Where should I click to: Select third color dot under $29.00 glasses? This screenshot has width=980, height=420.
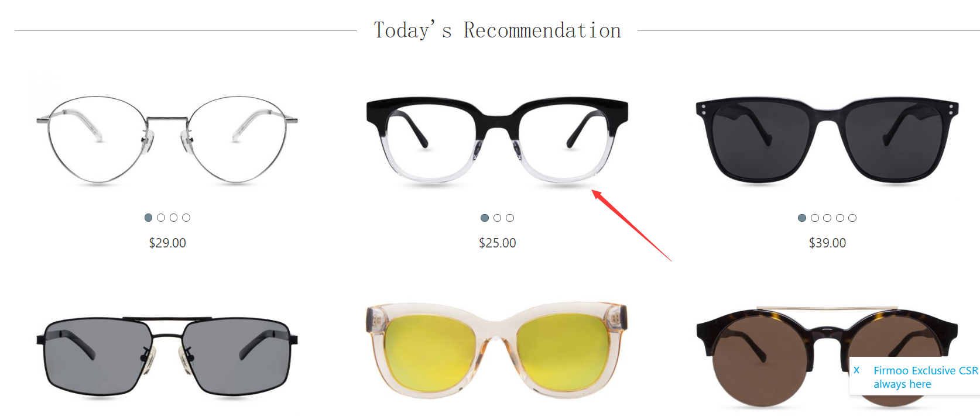tap(173, 218)
